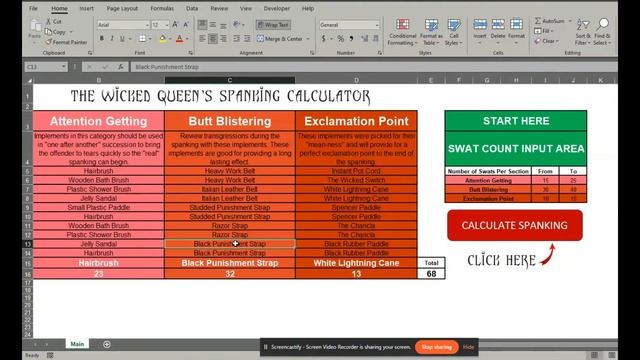Screen dimensions: 640x360
Task: Toggle Top Align
Action: (x=202, y=25)
